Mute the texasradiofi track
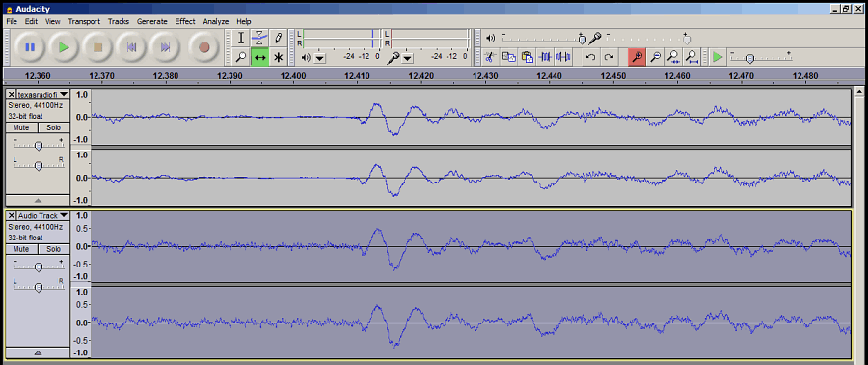This screenshot has width=868, height=365. (x=21, y=127)
